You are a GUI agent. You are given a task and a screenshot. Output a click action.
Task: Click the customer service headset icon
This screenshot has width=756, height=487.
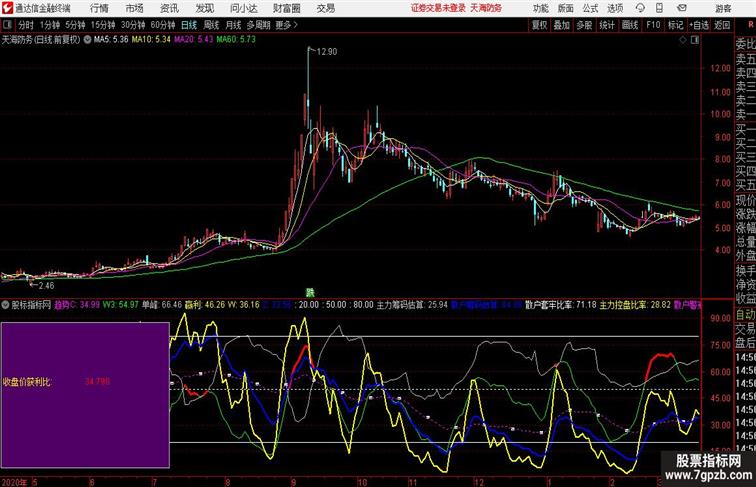(640, 8)
